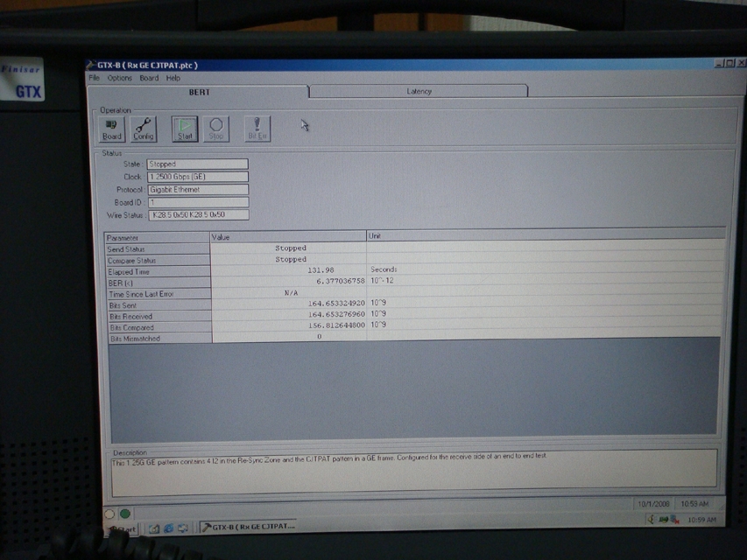Screen dimensions: 747x560
Task: Click the Bit Err injection icon
Action: point(257,129)
